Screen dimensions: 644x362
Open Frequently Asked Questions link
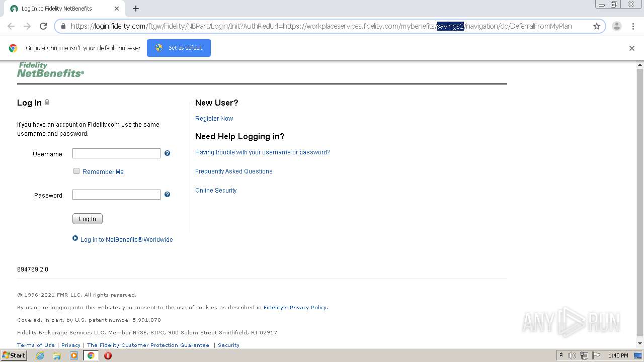tap(234, 171)
